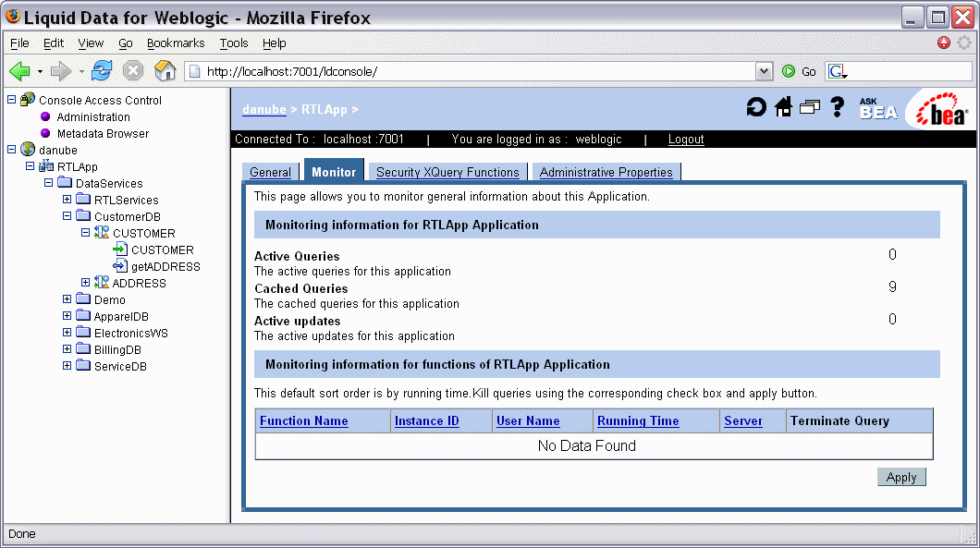
Task: Click the red adblock icon in menu bar
Action: click(944, 43)
